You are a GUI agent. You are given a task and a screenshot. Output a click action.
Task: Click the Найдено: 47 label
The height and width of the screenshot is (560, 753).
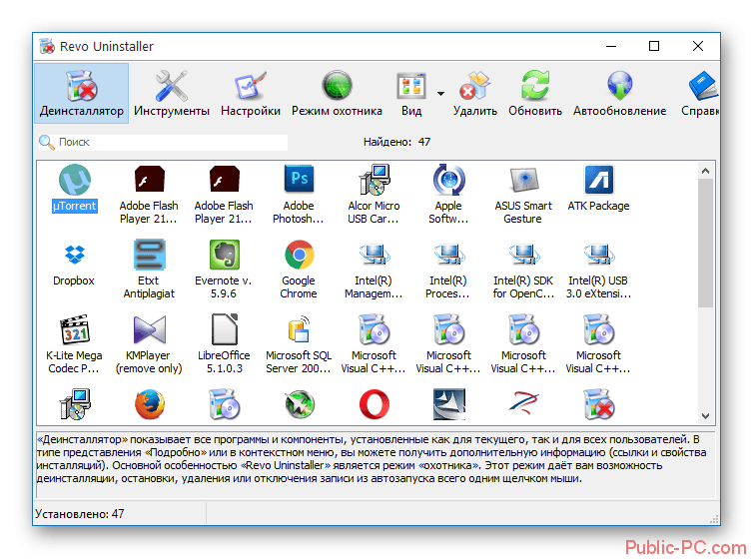click(x=396, y=142)
